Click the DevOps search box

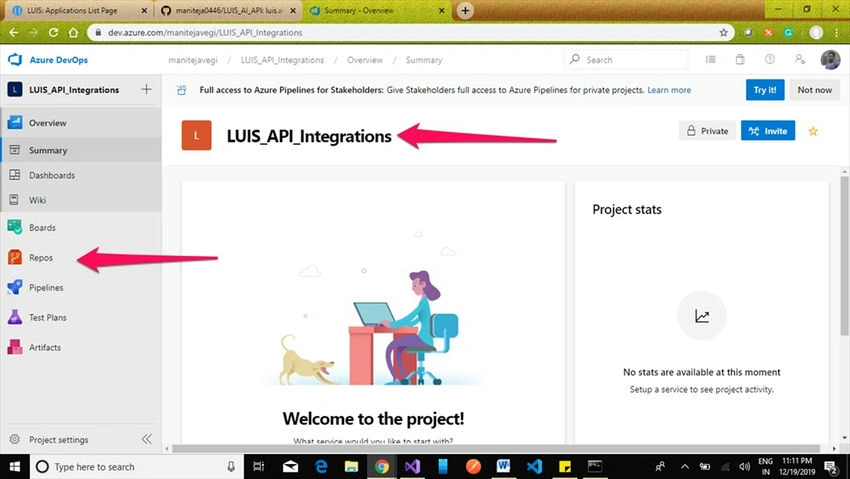pos(626,60)
